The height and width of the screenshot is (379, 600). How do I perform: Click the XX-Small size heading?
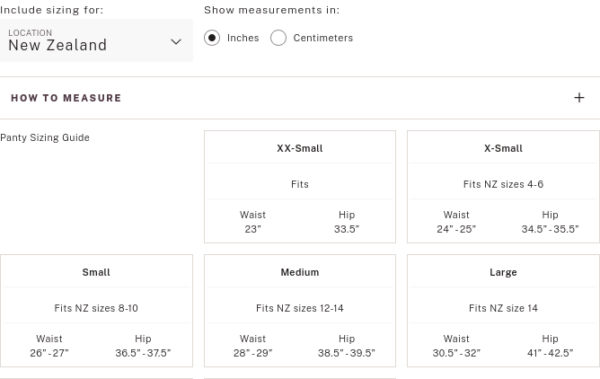[x=300, y=148]
